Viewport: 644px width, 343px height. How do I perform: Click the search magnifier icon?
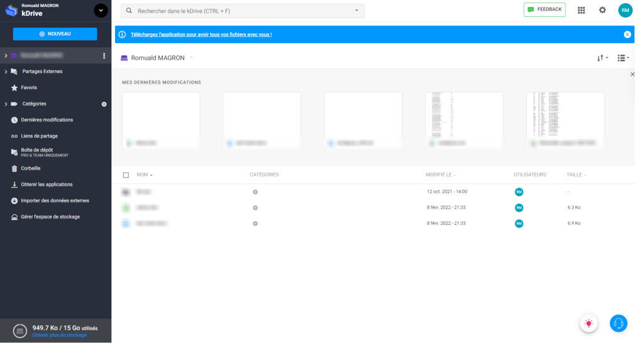click(x=129, y=11)
